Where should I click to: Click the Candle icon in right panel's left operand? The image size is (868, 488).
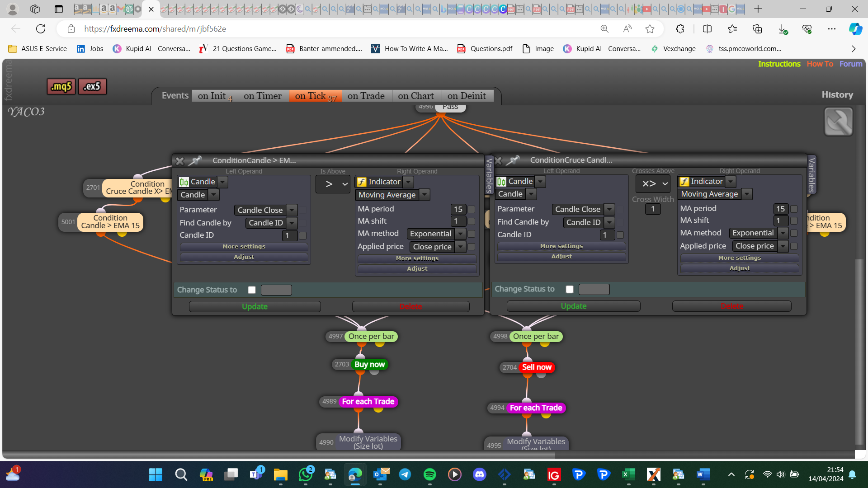[x=501, y=182]
